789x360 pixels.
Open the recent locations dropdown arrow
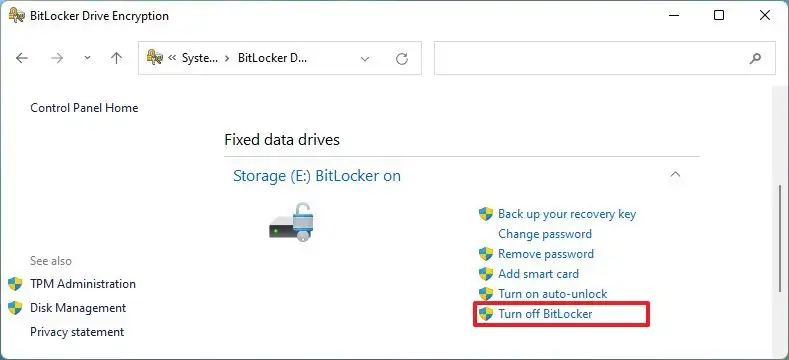click(x=88, y=58)
